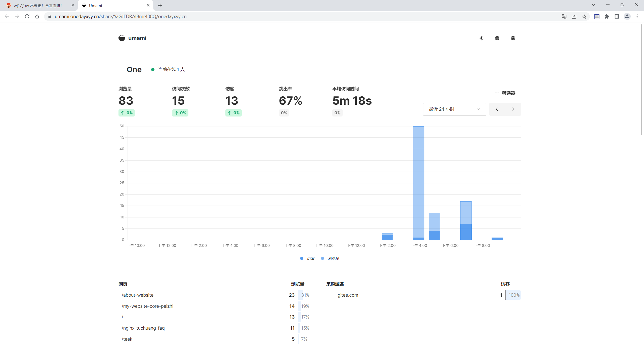Open the tab search chevron
This screenshot has height=348, width=644.
(x=593, y=5)
